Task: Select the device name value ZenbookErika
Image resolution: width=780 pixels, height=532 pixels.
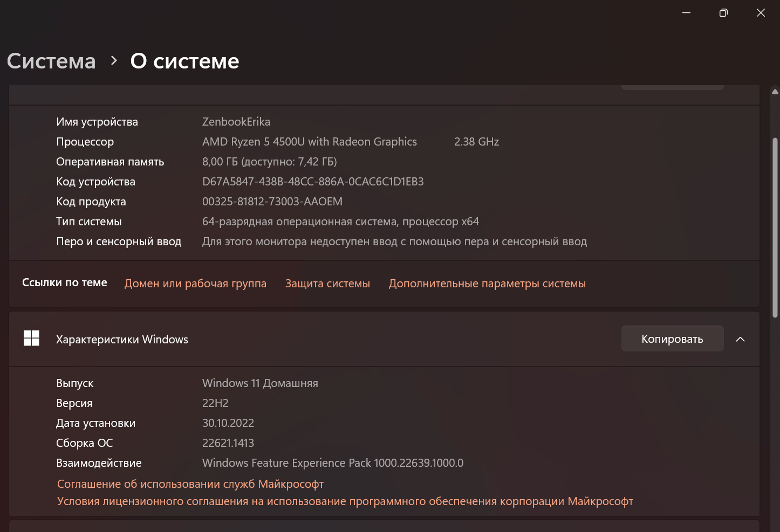Action: (236, 122)
